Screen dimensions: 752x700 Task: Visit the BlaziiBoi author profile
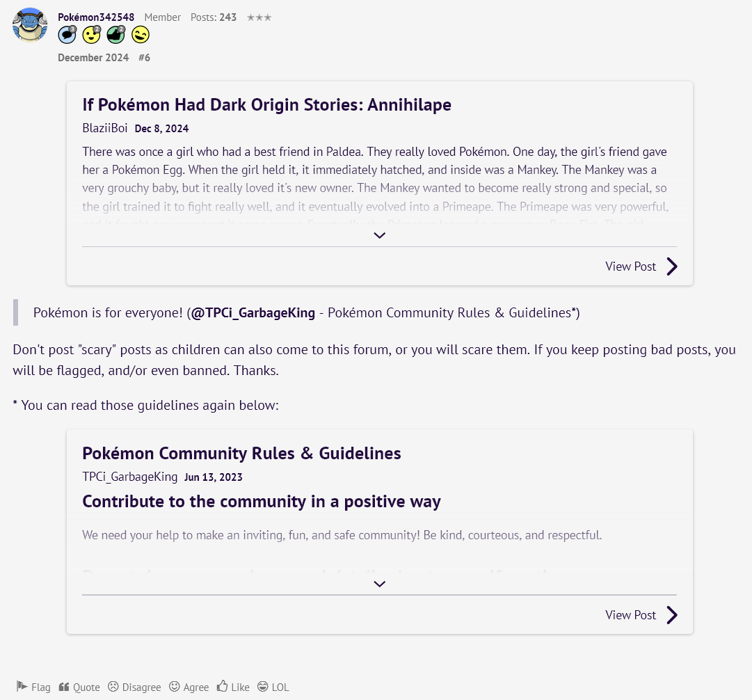point(104,128)
